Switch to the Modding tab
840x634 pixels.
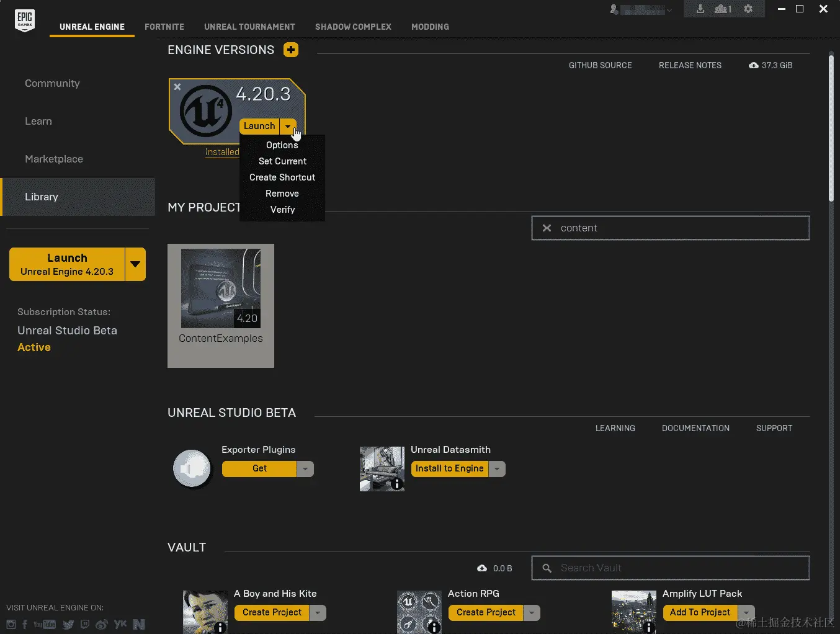430,27
